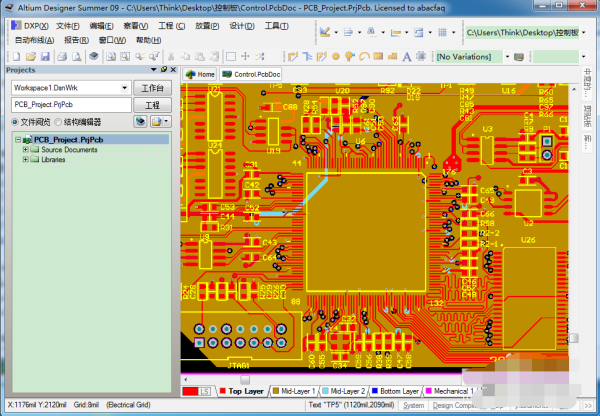Place a pad using the toolbar
The image size is (600, 416).
click(336, 57)
